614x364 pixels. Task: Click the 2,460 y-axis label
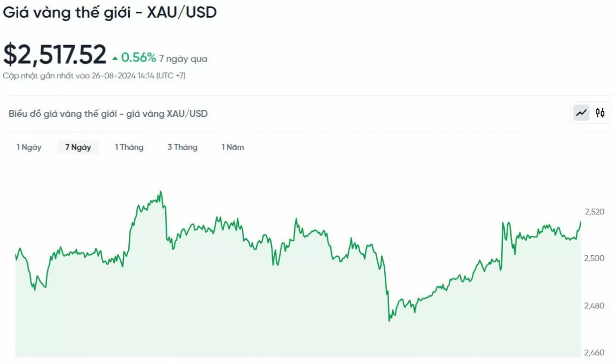point(595,353)
